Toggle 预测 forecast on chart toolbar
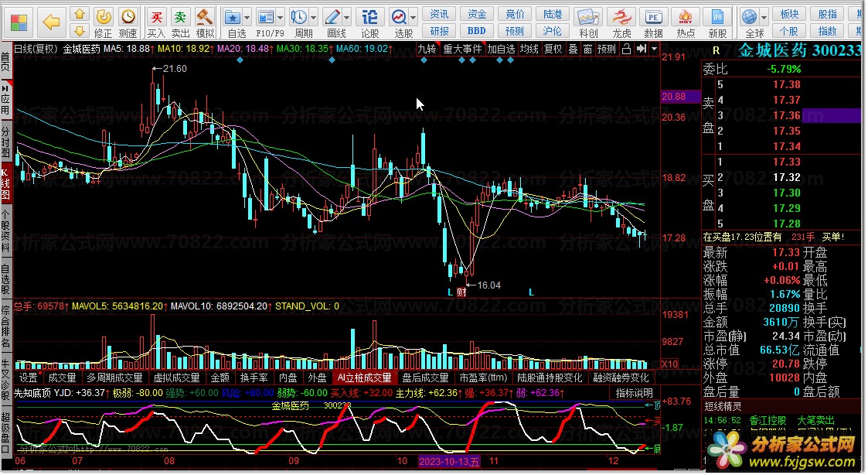This screenshot has width=868, height=475. (x=607, y=50)
